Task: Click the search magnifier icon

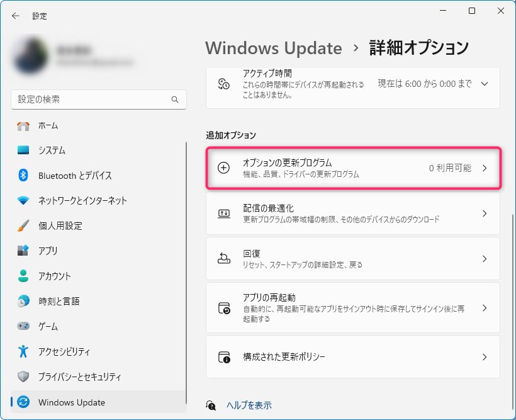Action: (x=175, y=99)
